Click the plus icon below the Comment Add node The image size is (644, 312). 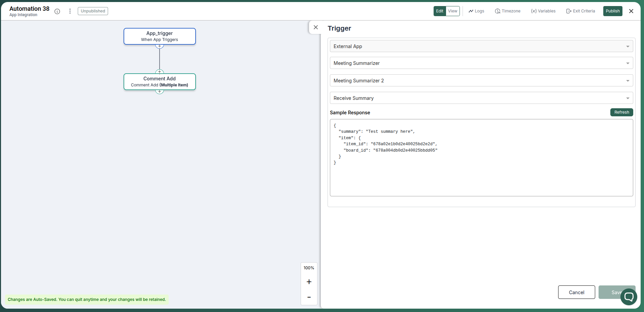click(159, 91)
